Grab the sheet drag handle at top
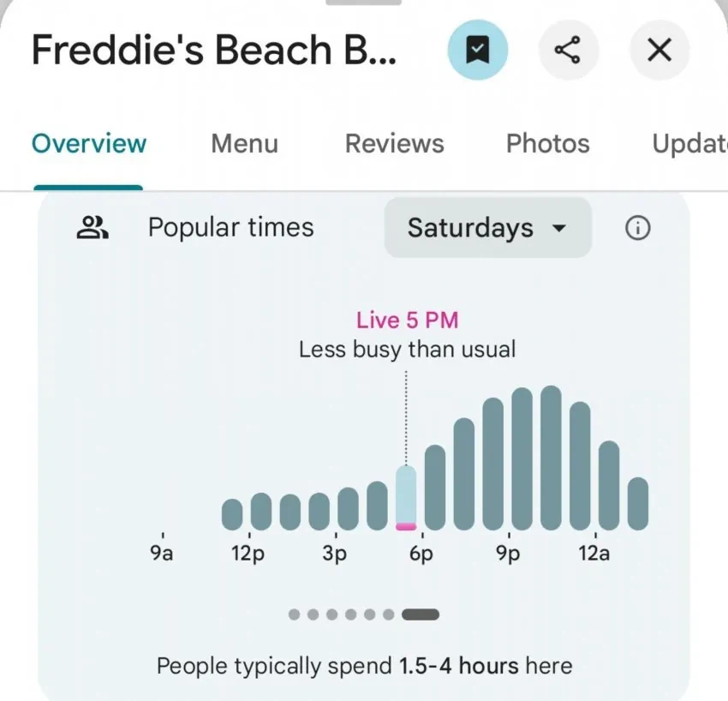 pos(363,3)
